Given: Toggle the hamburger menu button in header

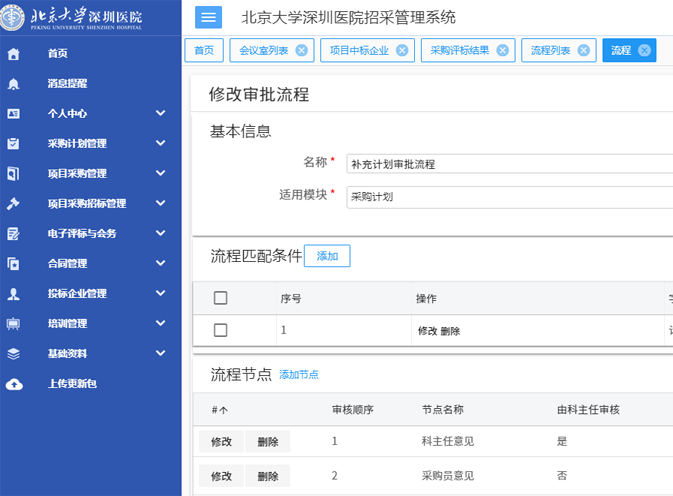Looking at the screenshot, I should [208, 17].
